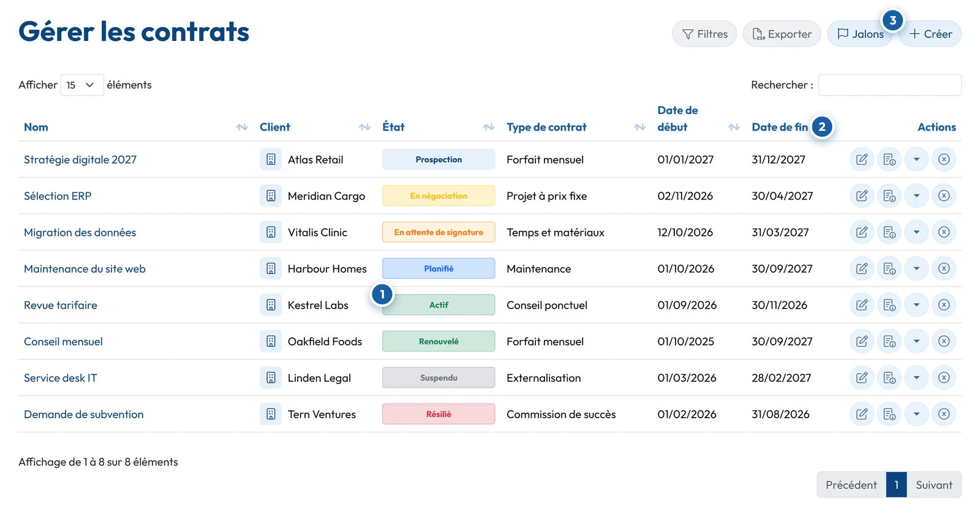Click the Résilié status badge
Viewport: 980px width, 515px height.
pyautogui.click(x=439, y=415)
